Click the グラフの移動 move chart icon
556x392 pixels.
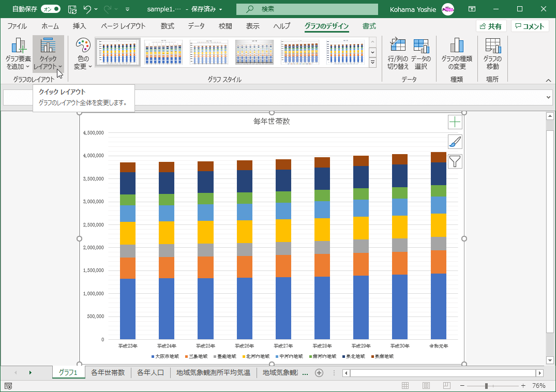point(492,47)
